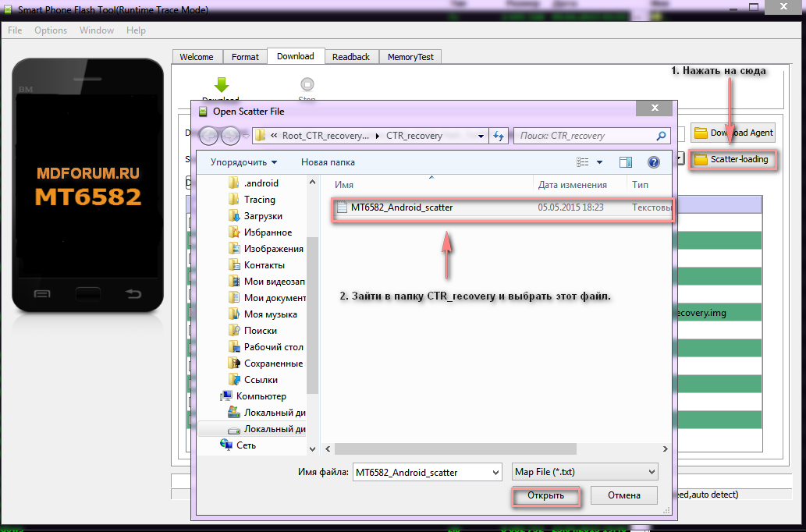The image size is (806, 532).
Task: Close the Open Scatter File dialog
Action: (x=655, y=108)
